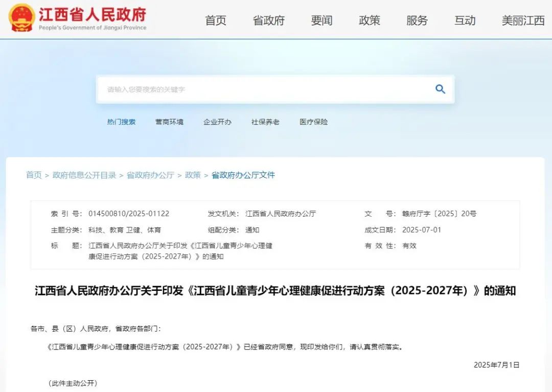Viewport: 552px width, 392px height.
Task: Open the 省政府 navigation menu item
Action: click(269, 20)
